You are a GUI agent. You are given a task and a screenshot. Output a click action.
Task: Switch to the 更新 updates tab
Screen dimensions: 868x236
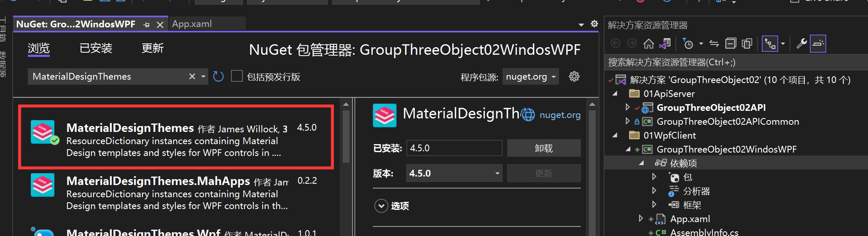tap(152, 48)
